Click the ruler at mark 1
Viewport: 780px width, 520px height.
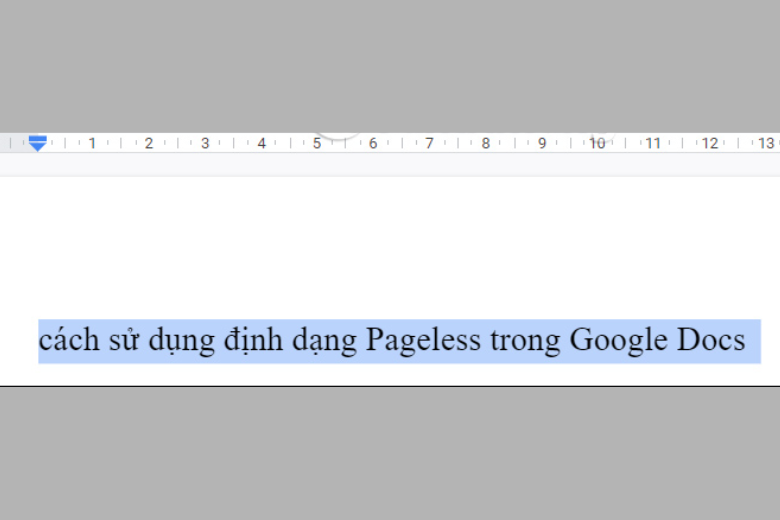[x=92, y=143]
